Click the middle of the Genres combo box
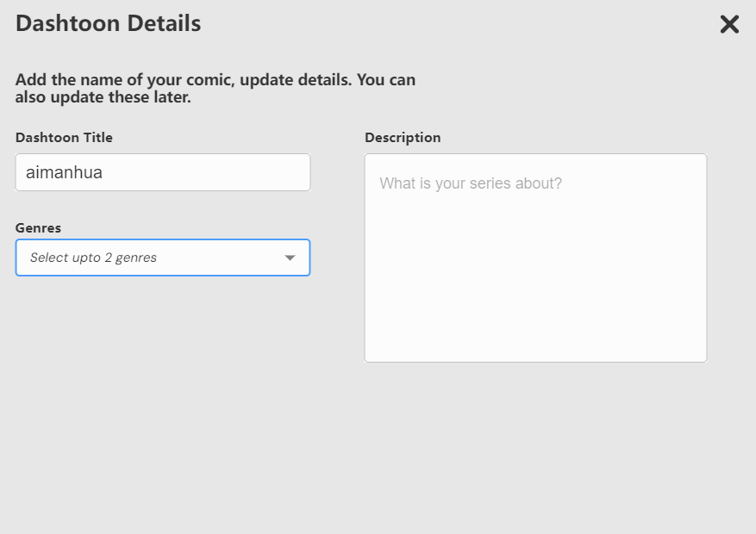Screen dimensions: 756x534 click(163, 258)
